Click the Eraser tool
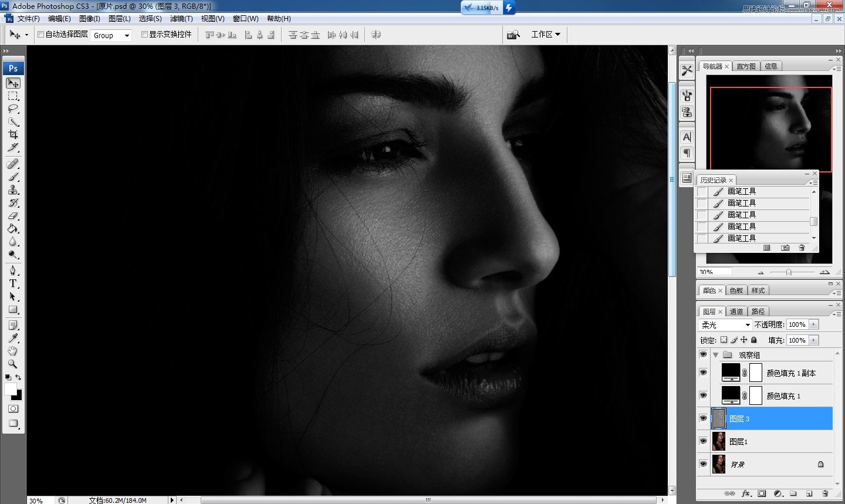The width and height of the screenshot is (845, 504). pos(13,216)
